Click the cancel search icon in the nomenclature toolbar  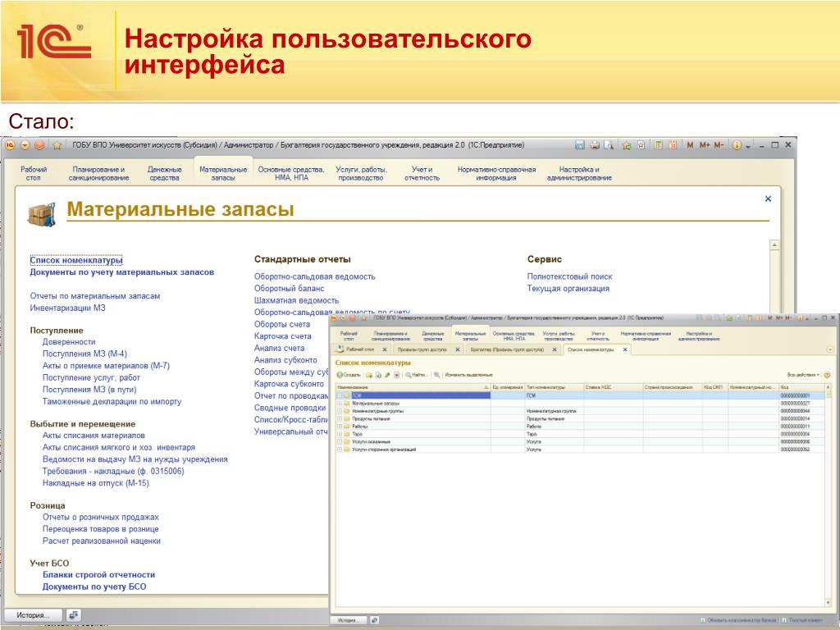pyautogui.click(x=437, y=375)
